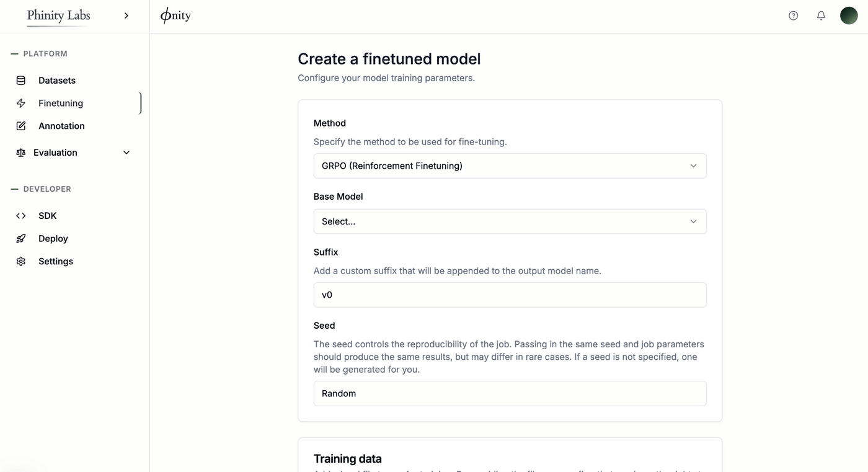Expand the Phinity Labs workspace chevron
868x472 pixels.
pyautogui.click(x=126, y=16)
